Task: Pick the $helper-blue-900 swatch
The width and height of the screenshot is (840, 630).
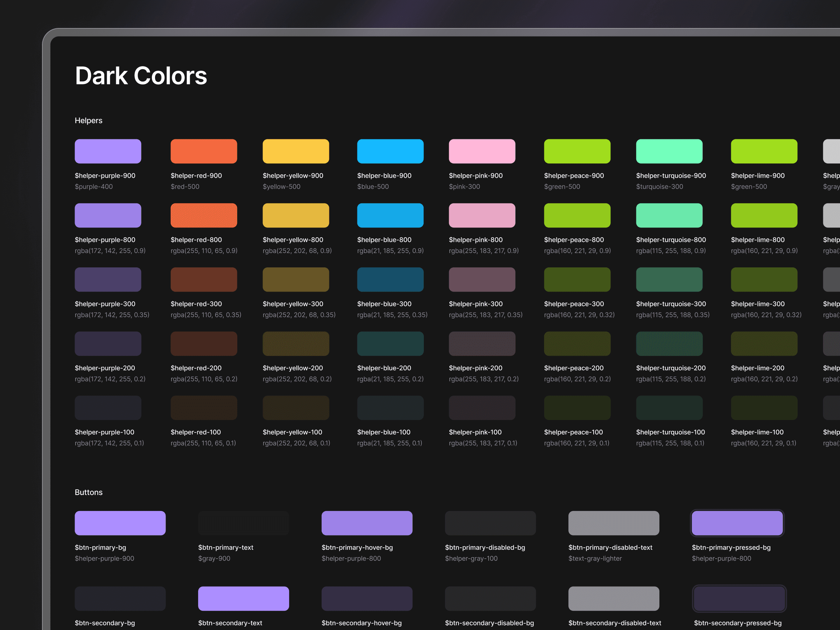Action: pyautogui.click(x=390, y=151)
